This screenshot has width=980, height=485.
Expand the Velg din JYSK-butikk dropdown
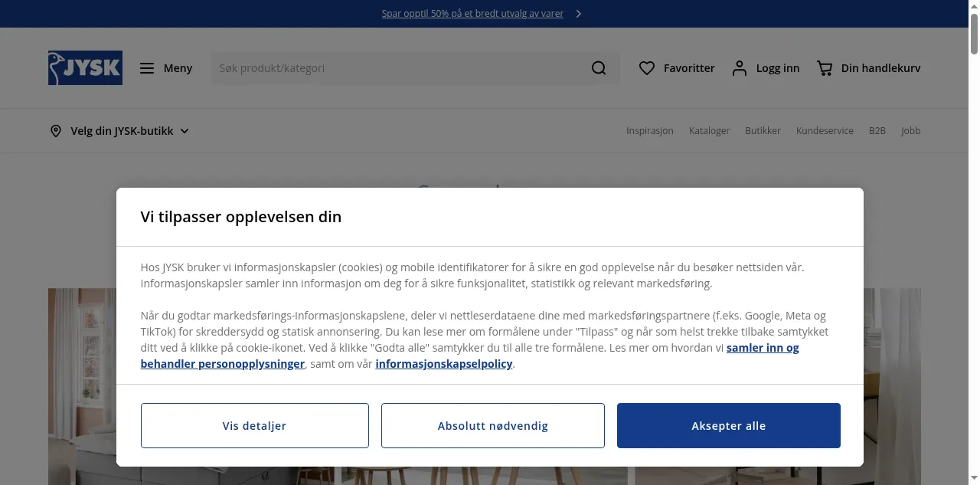(119, 131)
